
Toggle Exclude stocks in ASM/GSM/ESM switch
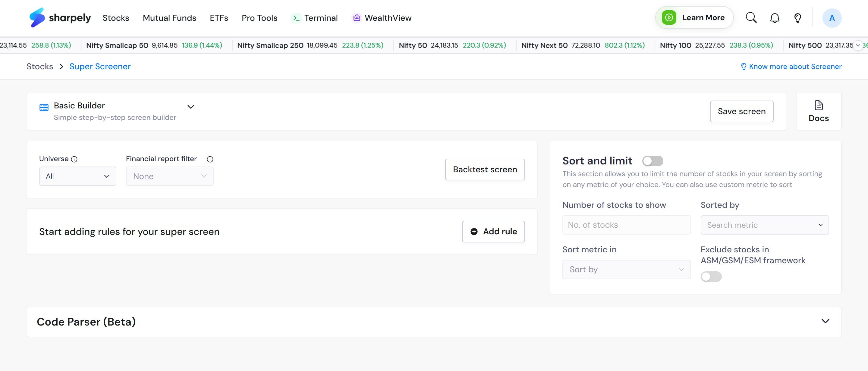pos(711,276)
